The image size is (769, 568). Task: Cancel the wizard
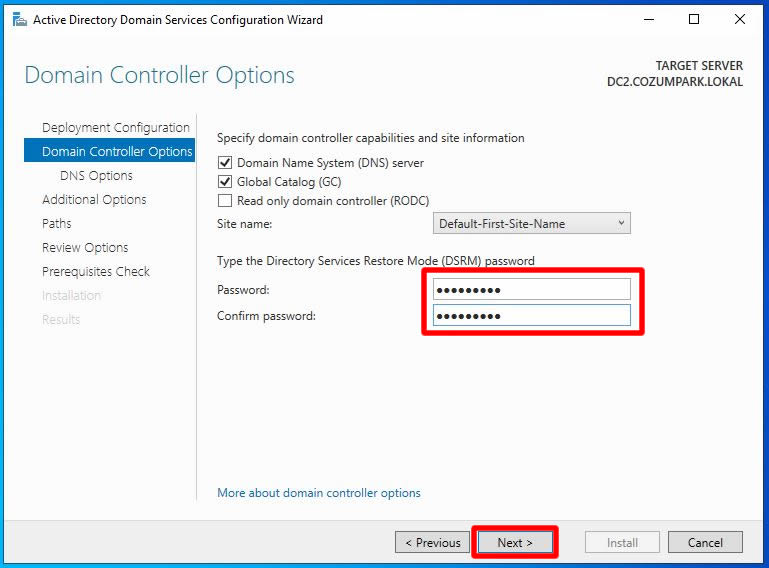click(x=705, y=543)
